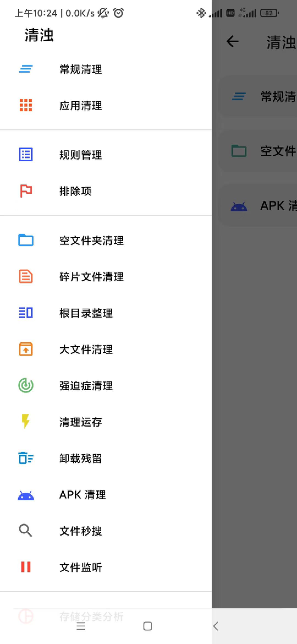Select 根目录整理 menu item
The width and height of the screenshot is (297, 644).
pyautogui.click(x=106, y=313)
